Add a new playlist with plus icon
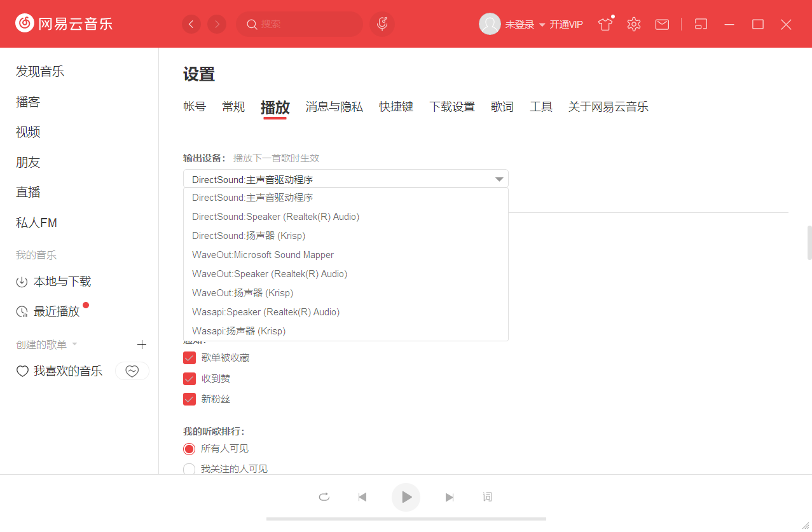Viewport: 812px width, 532px height. (142, 344)
